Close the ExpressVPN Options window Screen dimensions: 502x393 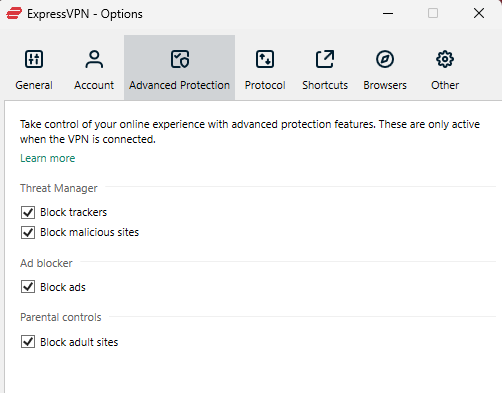click(479, 14)
